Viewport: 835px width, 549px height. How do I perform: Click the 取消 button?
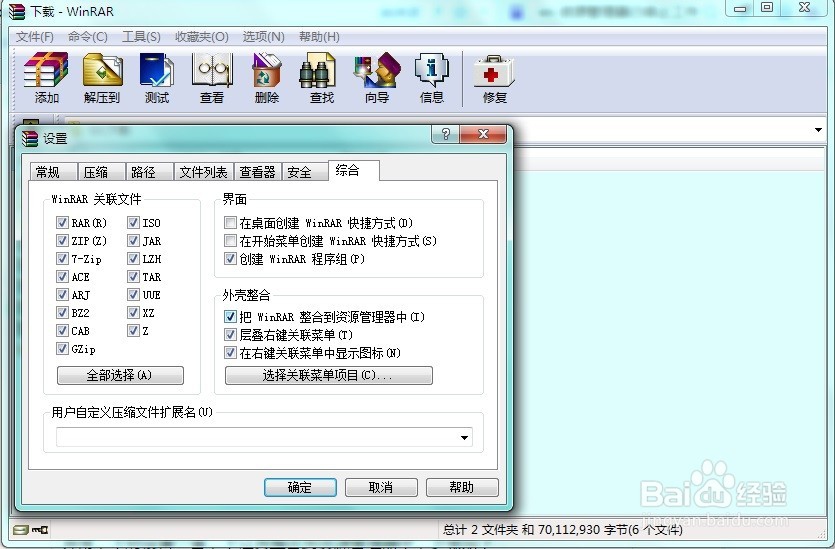pos(381,487)
